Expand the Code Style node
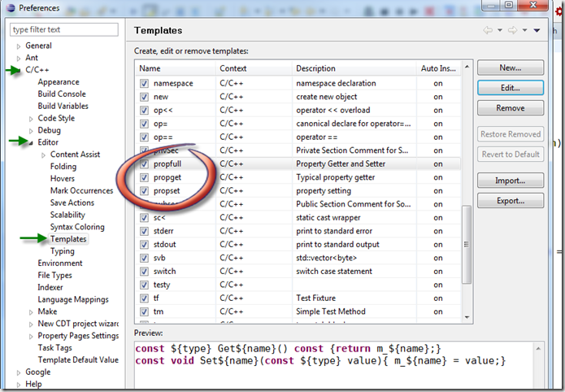565x392 pixels. click(31, 119)
